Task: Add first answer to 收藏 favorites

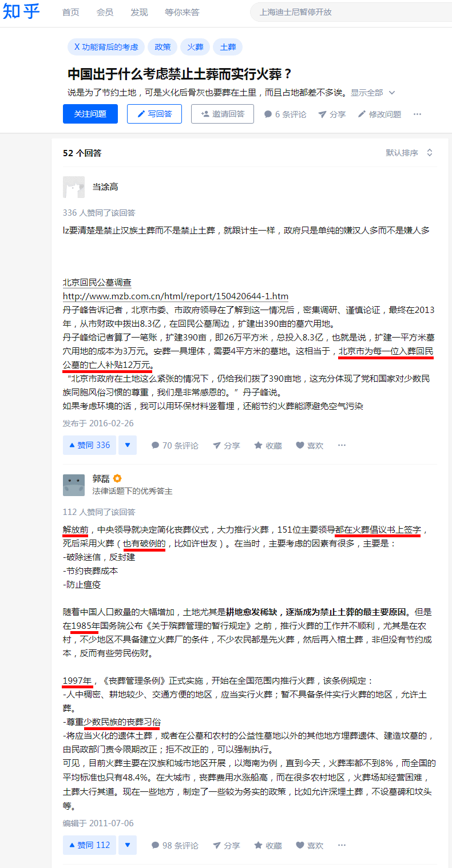Action: 268,445
